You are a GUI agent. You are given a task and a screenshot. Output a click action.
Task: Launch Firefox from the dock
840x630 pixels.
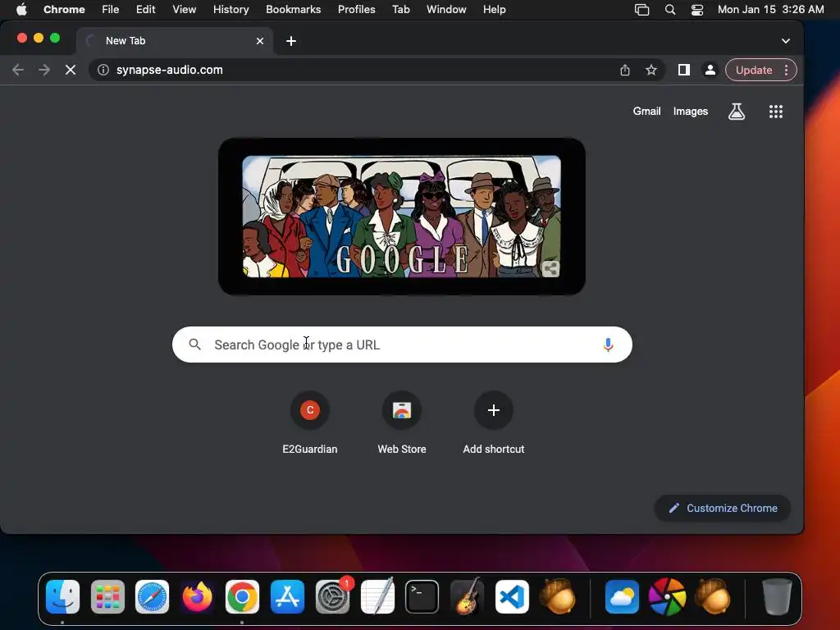197,596
